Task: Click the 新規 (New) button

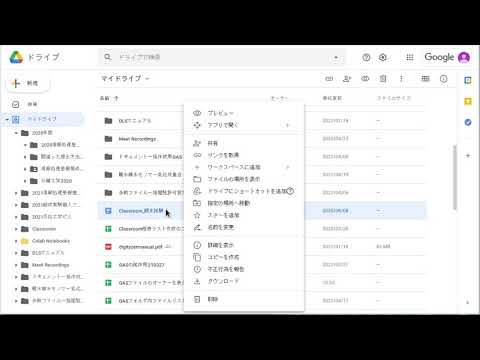Action: (x=28, y=83)
